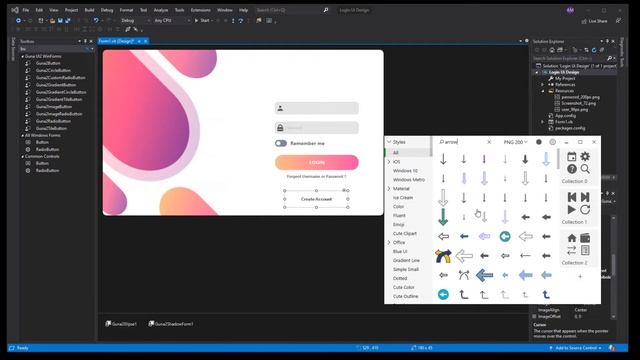This screenshot has width=640, height=360.
Task: Click the home icon in Collection 2
Action: (x=571, y=238)
